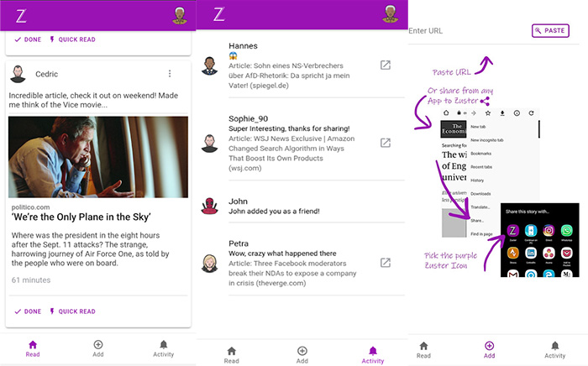Image resolution: width=588 pixels, height=366 pixels.
Task: Mark Cedric's article as Done
Action: pos(28,311)
